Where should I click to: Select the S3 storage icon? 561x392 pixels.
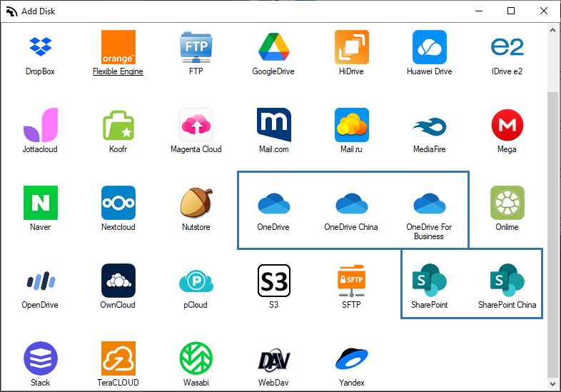pyautogui.click(x=273, y=281)
